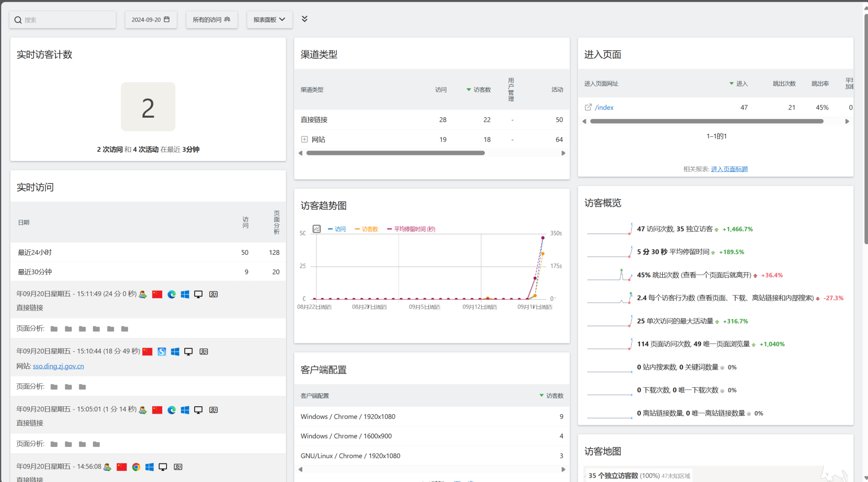Click China flag in 15:10:44 visit row
868x482 pixels.
coord(147,352)
